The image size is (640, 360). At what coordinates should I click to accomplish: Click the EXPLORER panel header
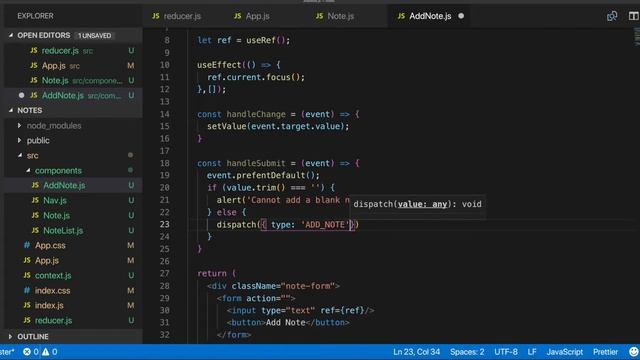[x=35, y=16]
